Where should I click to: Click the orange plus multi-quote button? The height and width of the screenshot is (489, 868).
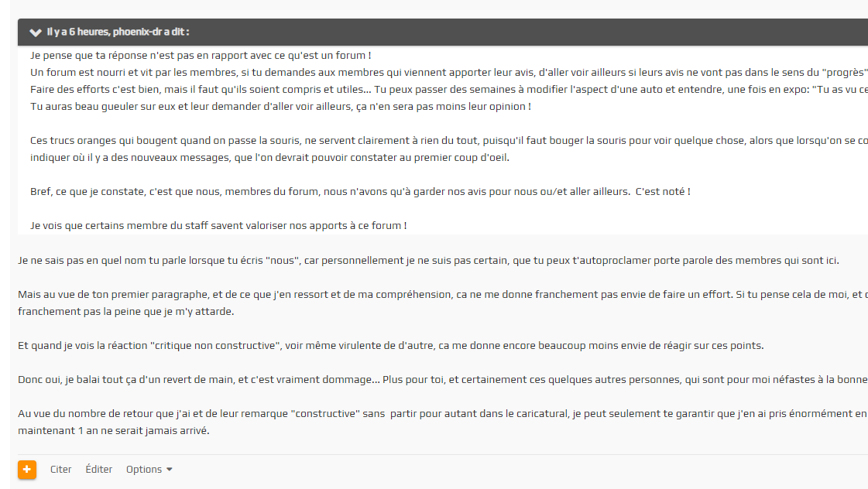point(27,470)
